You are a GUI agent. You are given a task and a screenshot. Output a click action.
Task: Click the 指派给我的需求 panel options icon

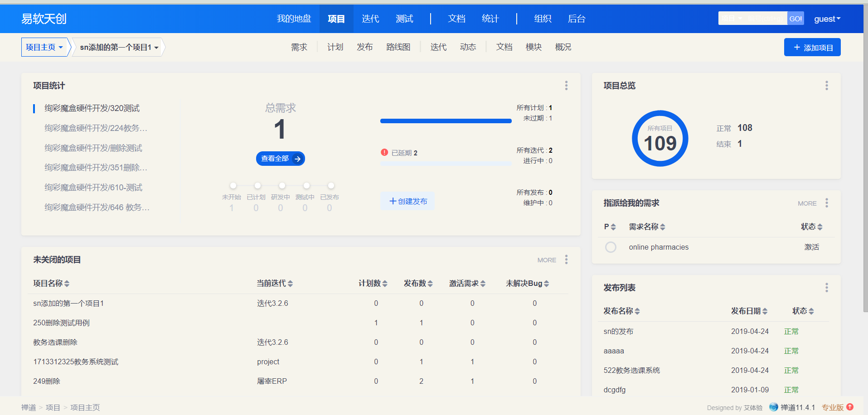point(826,203)
